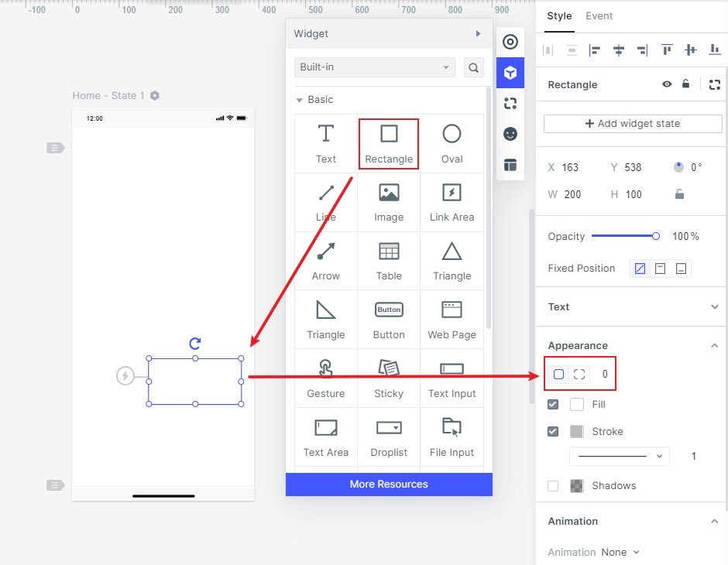
Task: Select individual corner radius mode
Action: click(579, 374)
